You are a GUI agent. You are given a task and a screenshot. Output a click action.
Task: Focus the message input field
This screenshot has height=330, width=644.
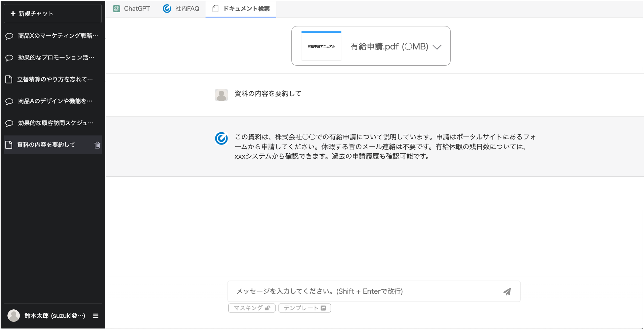click(x=365, y=291)
